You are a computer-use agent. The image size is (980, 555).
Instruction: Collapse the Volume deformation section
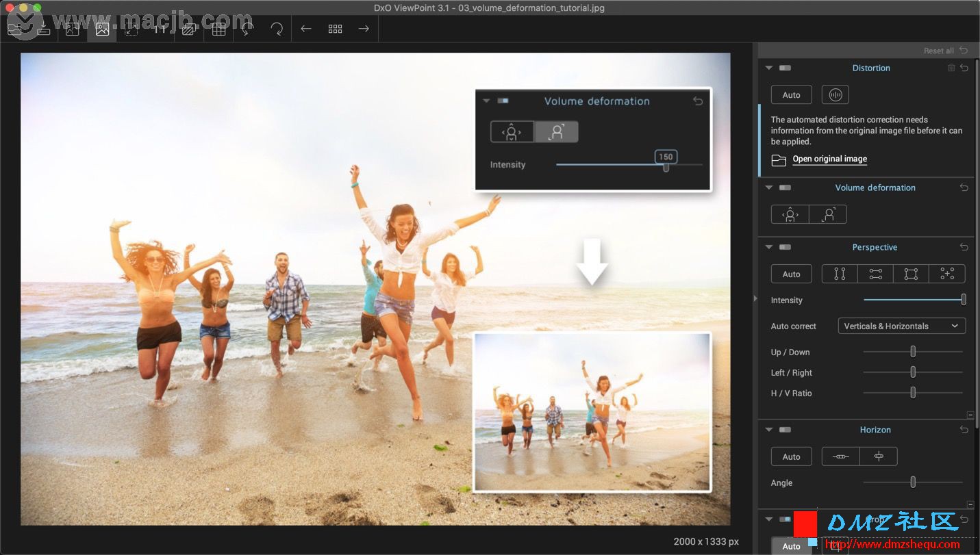pos(768,188)
